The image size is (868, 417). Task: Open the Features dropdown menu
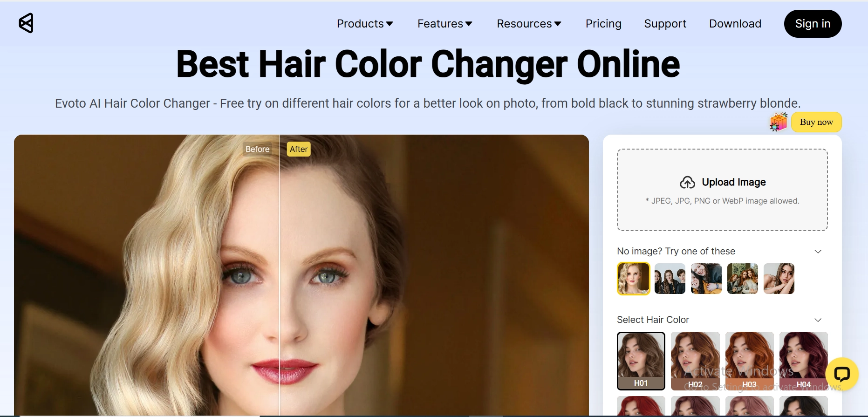[x=445, y=24]
